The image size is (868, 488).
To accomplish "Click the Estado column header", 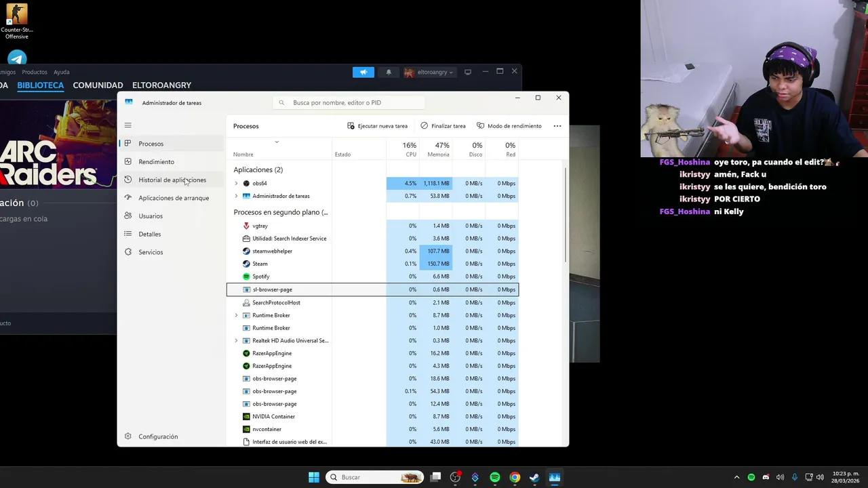I will point(342,155).
